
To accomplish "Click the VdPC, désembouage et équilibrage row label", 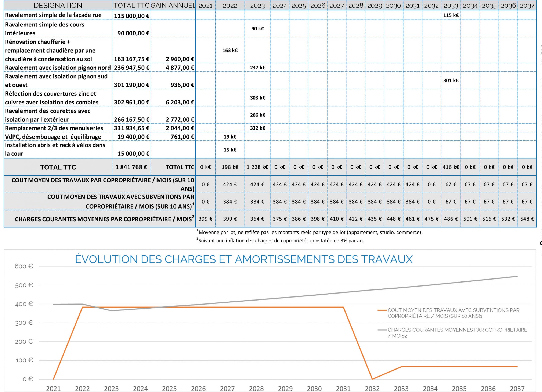I will pyautogui.click(x=53, y=137).
